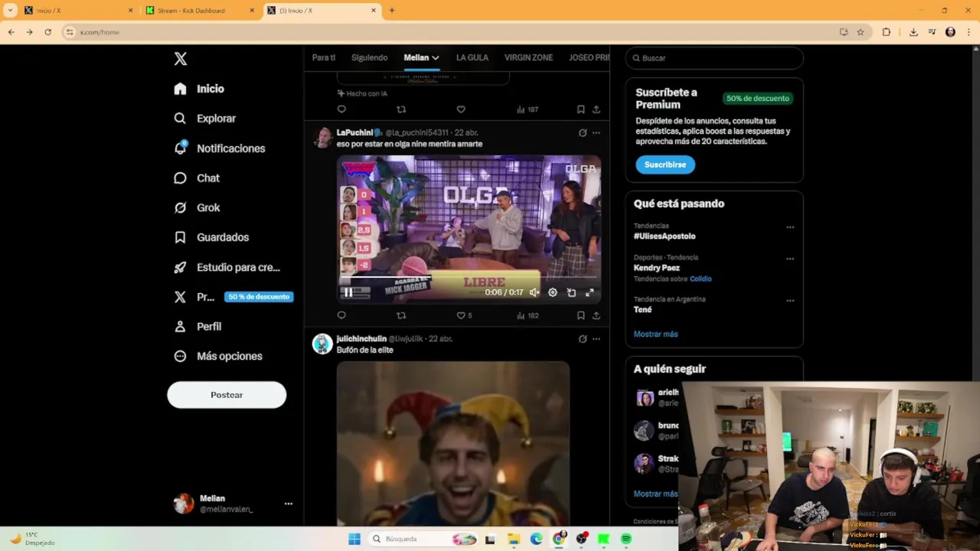Open Notificaciones in sidebar
This screenshot has width=980, height=551.
pos(219,148)
